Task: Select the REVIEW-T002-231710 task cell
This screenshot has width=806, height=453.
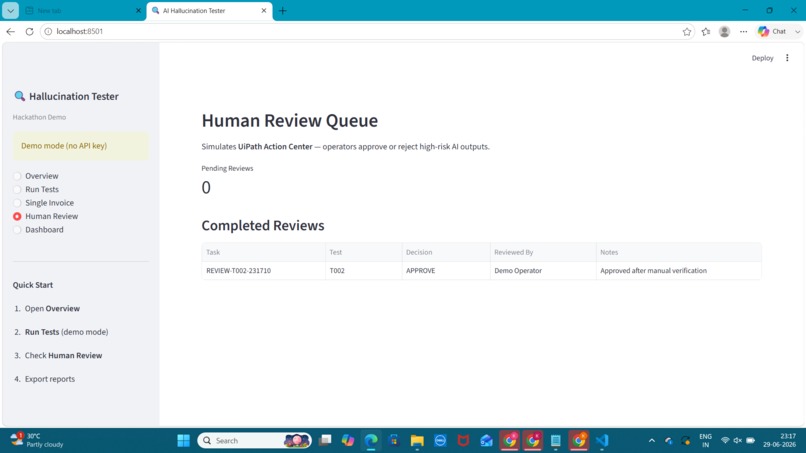Action: click(263, 270)
